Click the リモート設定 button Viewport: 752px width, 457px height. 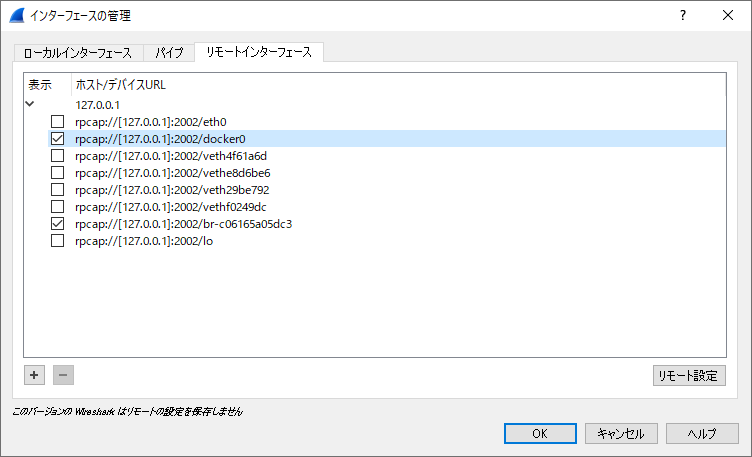click(x=689, y=375)
